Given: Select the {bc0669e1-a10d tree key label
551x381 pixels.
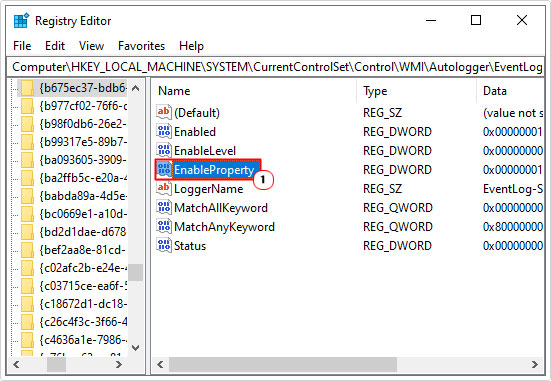Looking at the screenshot, I should [83, 214].
